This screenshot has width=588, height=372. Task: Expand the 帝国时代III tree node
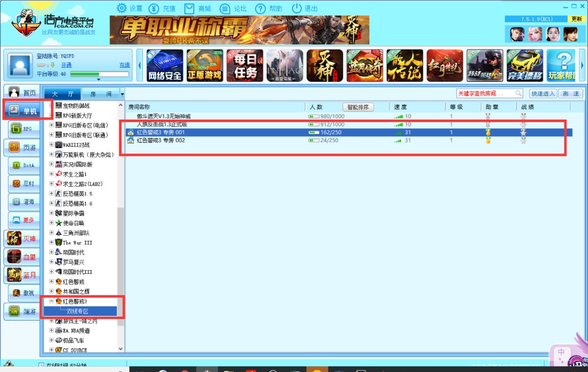(x=52, y=272)
